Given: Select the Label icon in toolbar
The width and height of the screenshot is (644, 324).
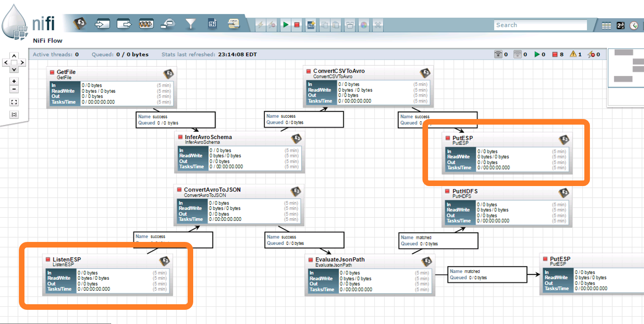Looking at the screenshot, I should click(x=234, y=24).
